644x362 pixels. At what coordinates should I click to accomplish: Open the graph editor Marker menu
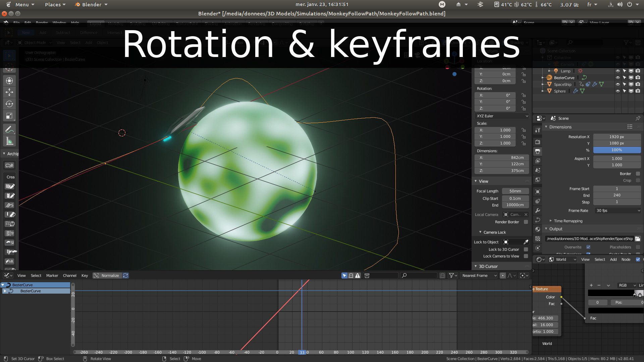52,276
